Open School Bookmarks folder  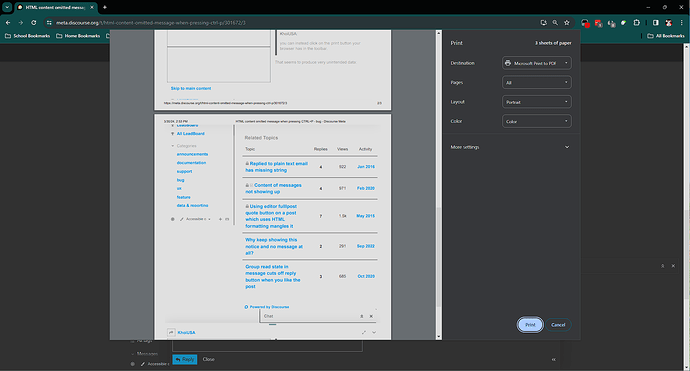pos(27,36)
